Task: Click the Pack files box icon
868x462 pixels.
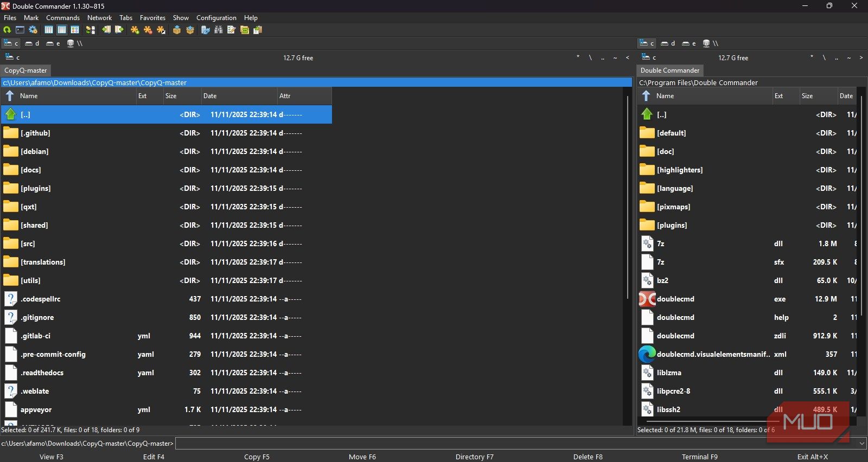Action: tap(177, 30)
